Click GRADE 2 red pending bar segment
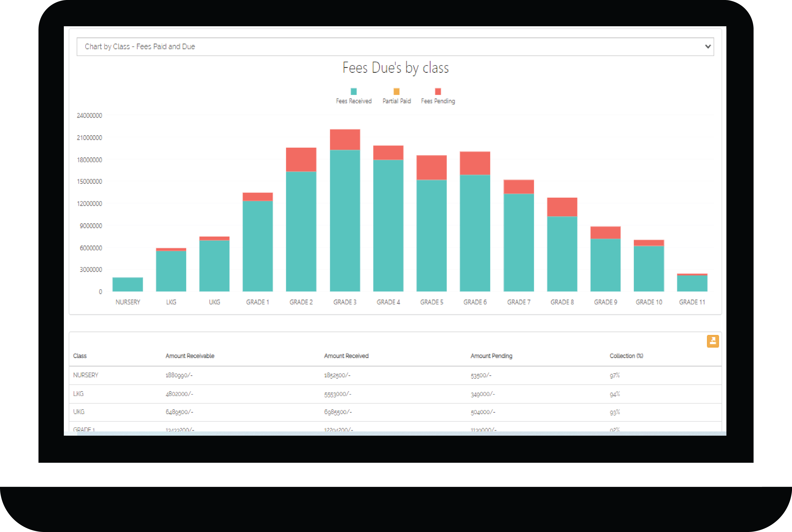 (x=301, y=160)
